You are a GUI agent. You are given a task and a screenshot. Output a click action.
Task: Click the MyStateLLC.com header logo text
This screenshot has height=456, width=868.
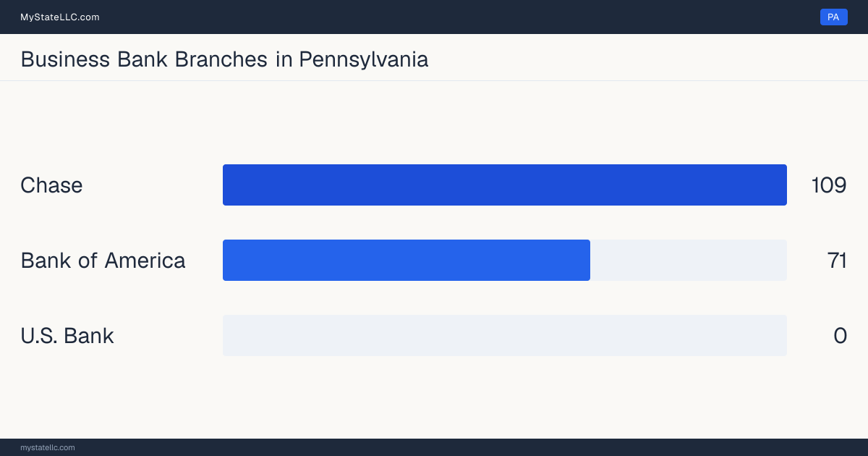[x=60, y=17]
